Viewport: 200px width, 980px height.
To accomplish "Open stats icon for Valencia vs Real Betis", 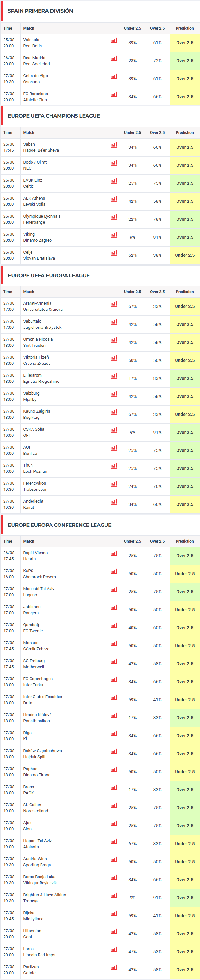I will [x=114, y=40].
